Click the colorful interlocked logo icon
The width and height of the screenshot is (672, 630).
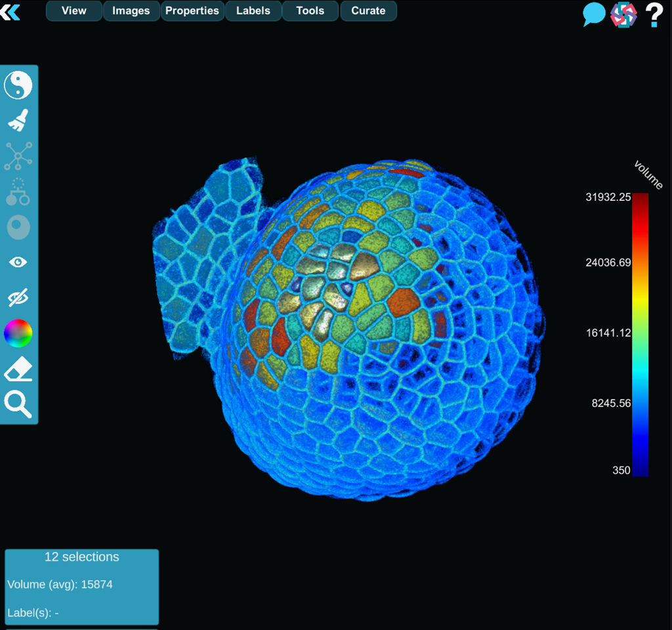pyautogui.click(x=623, y=14)
